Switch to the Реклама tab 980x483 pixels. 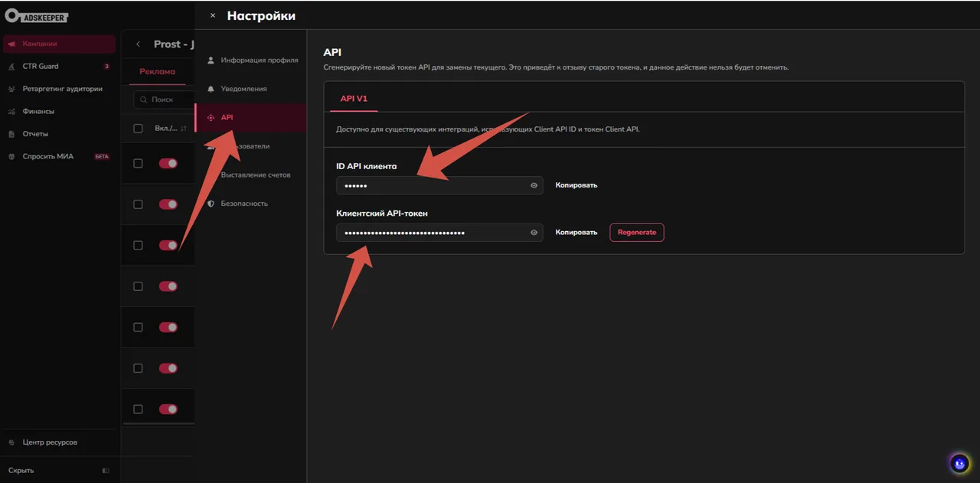157,72
